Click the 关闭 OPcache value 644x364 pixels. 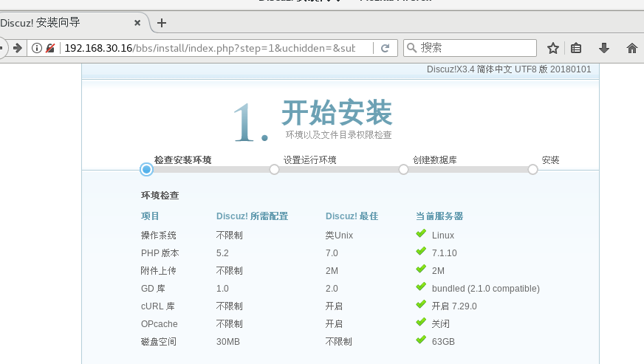[441, 323]
